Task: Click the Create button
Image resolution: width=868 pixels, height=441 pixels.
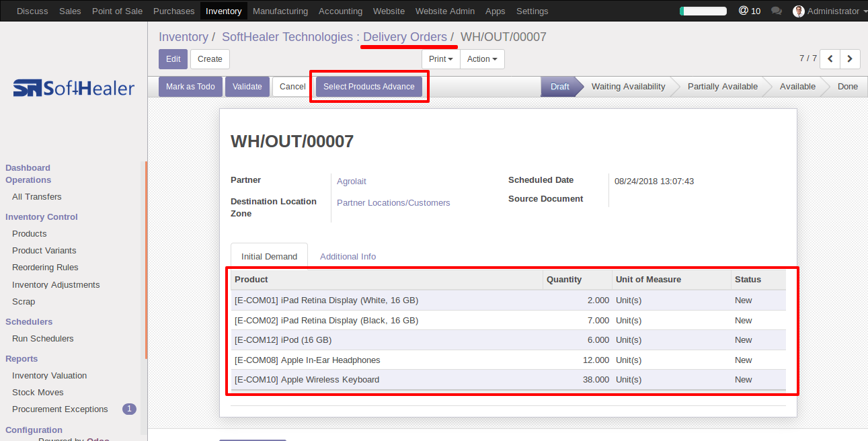Action: click(x=210, y=59)
